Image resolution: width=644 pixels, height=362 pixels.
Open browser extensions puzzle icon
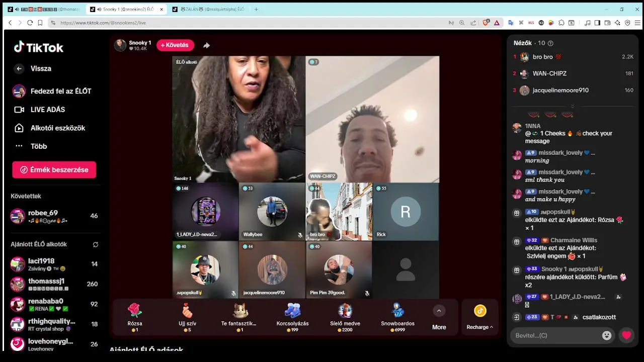point(561,23)
